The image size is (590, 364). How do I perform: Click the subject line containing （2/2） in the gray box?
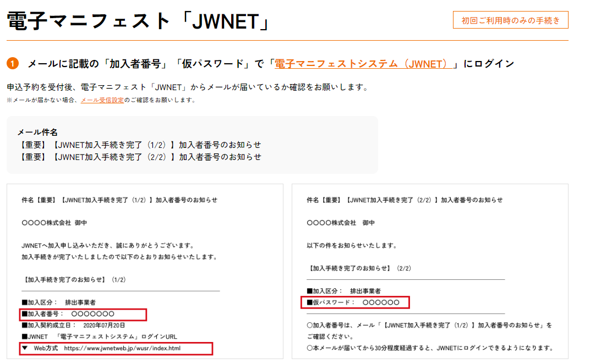(x=139, y=157)
